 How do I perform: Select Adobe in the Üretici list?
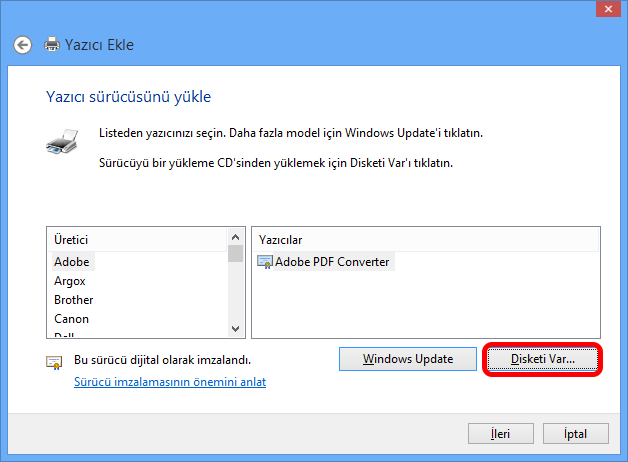pyautogui.click(x=72, y=262)
